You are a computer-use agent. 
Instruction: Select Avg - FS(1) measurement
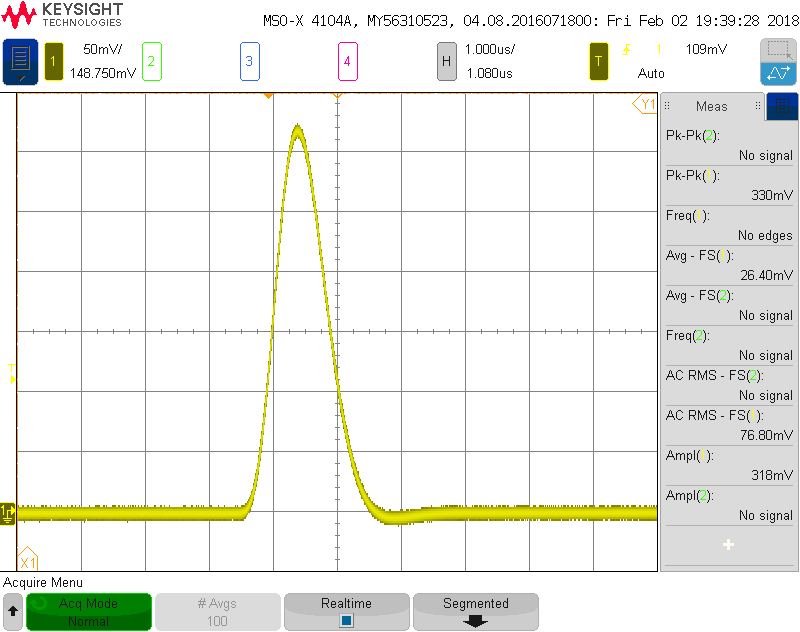pyautogui.click(x=729, y=265)
